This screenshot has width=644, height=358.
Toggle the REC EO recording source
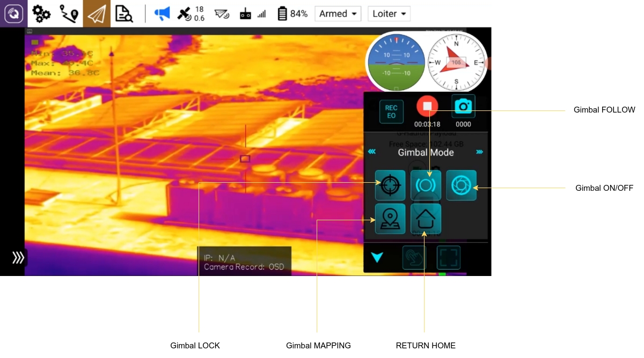[x=391, y=111]
